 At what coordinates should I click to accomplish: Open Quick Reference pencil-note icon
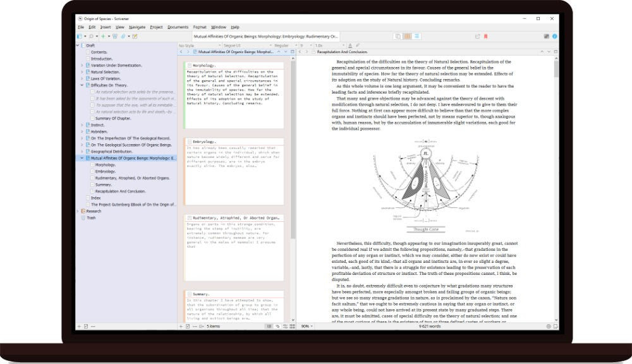(135, 36)
